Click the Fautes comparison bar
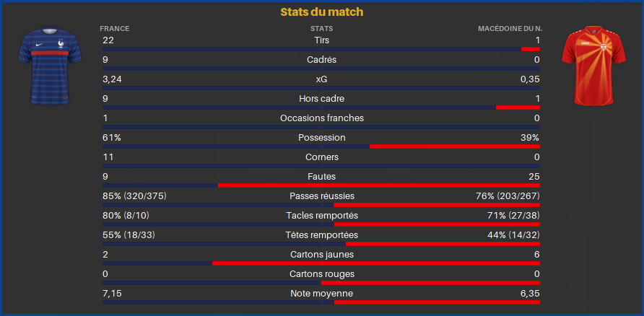 pos(321,185)
